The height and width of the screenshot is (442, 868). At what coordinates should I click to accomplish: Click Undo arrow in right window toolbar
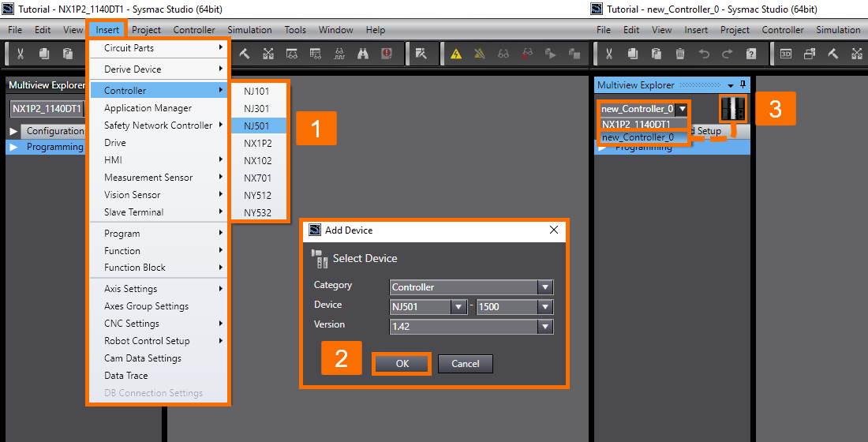tap(704, 54)
